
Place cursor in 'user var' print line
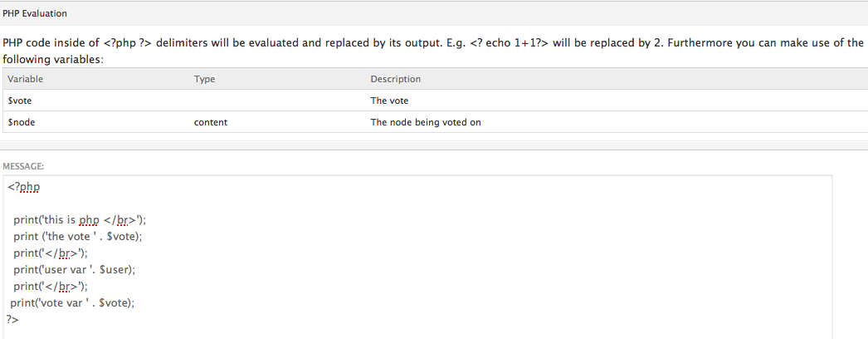[x=75, y=270]
